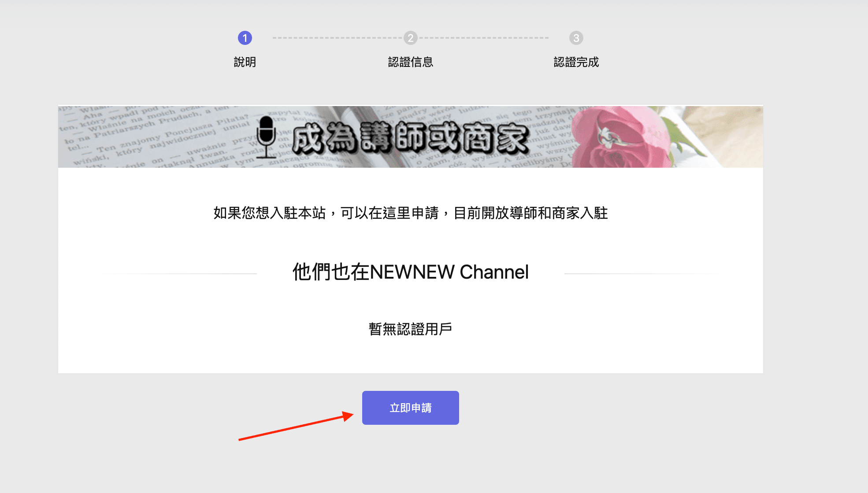Select the 認證信息 step label
868x493 pixels.
tap(410, 62)
